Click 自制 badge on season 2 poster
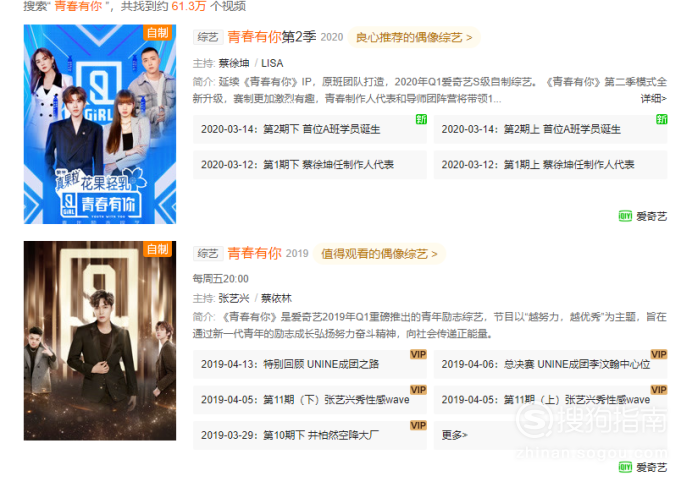Image resolution: width=692 pixels, height=487 pixels. (158, 33)
